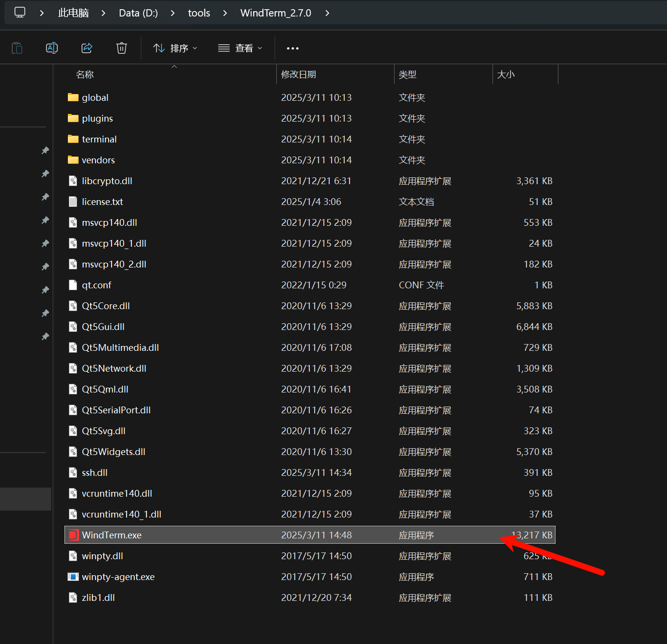The height and width of the screenshot is (644, 667).
Task: Click the Qt5Widgets.dll file icon
Action: click(x=73, y=452)
